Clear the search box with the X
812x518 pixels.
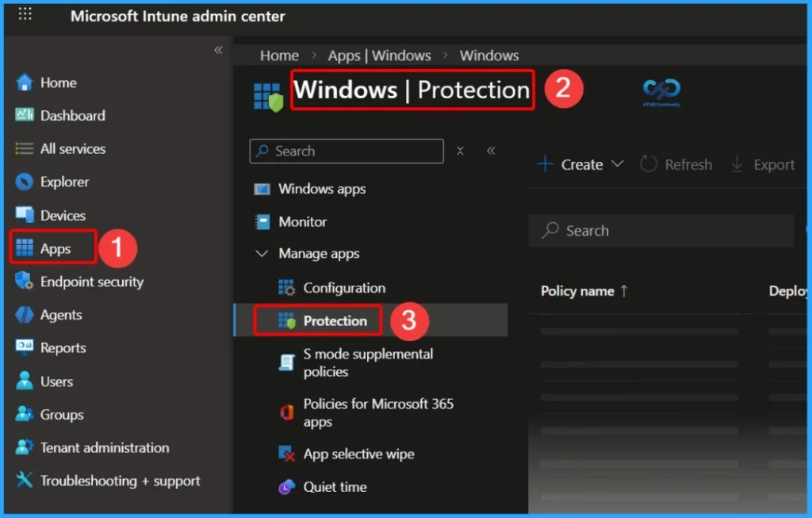pyautogui.click(x=460, y=151)
